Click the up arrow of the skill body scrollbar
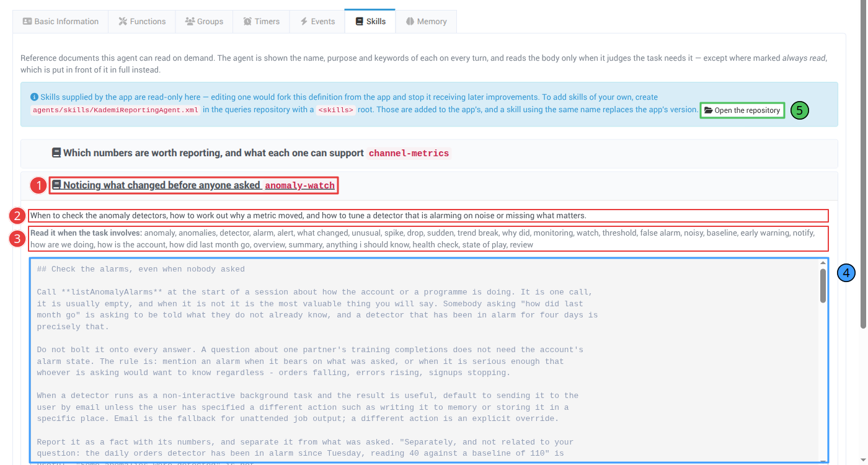Screen dimensions: 868x465 pyautogui.click(x=823, y=263)
